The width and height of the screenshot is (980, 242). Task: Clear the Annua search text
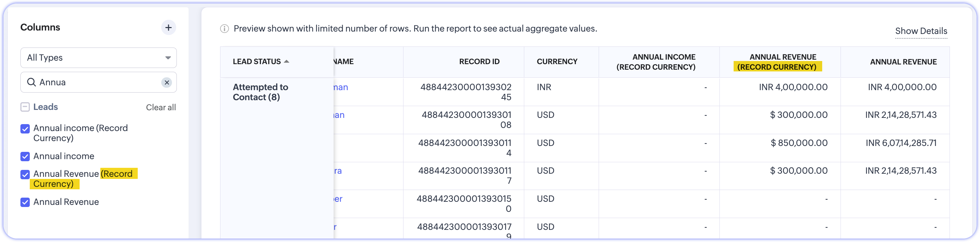coord(167,82)
